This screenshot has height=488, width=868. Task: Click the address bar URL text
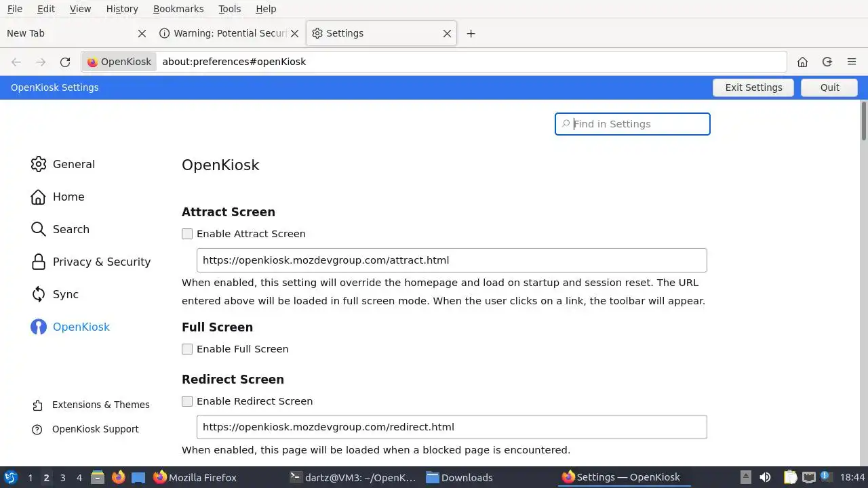click(x=234, y=62)
